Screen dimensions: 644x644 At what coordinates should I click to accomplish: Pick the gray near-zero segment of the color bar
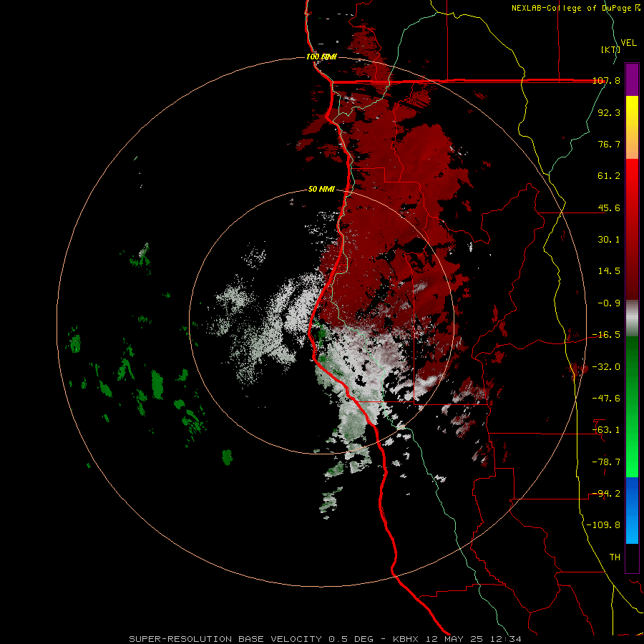(632, 318)
